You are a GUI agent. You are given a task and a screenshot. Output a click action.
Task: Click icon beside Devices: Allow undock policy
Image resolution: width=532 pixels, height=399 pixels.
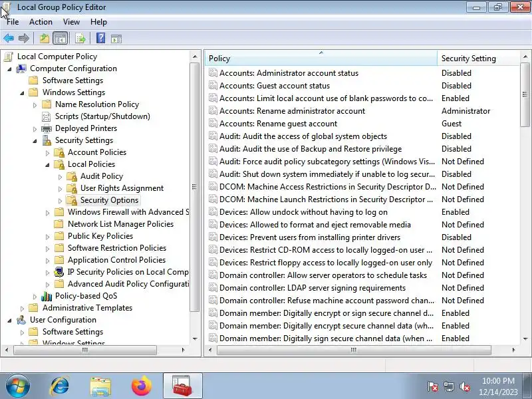click(x=213, y=211)
